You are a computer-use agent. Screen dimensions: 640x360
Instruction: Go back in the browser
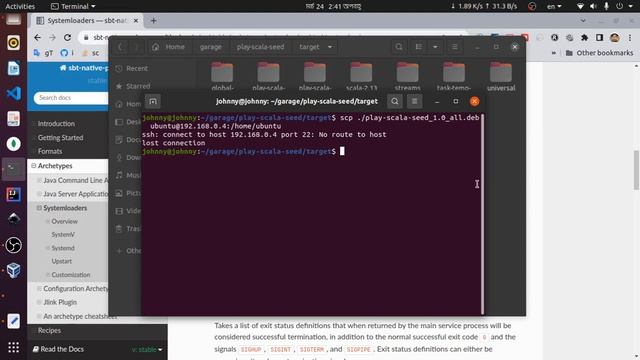[x=38, y=38]
